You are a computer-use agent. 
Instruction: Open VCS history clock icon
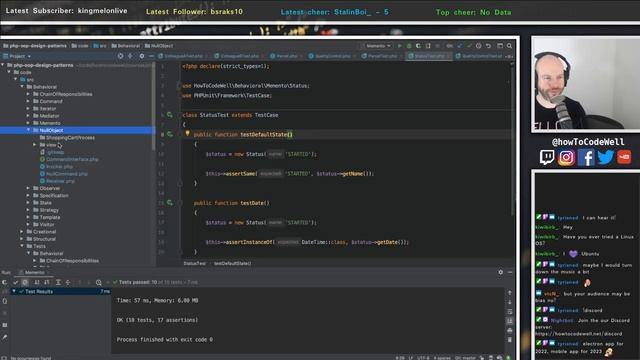(478, 46)
